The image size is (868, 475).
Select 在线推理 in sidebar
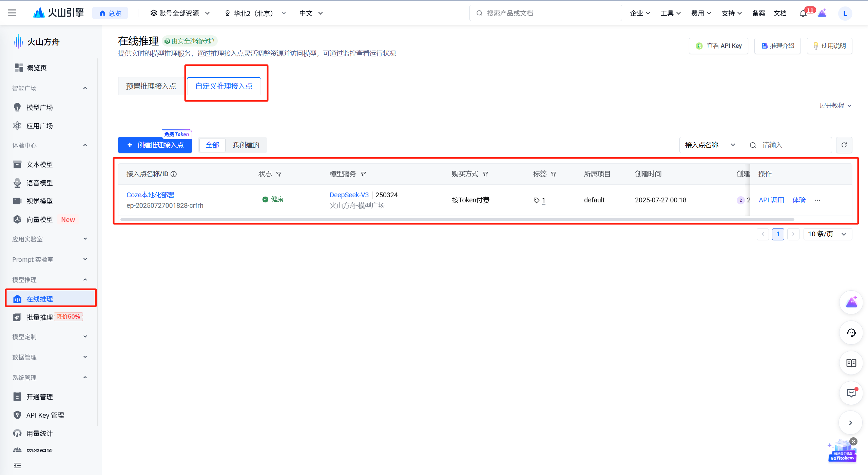(x=51, y=299)
